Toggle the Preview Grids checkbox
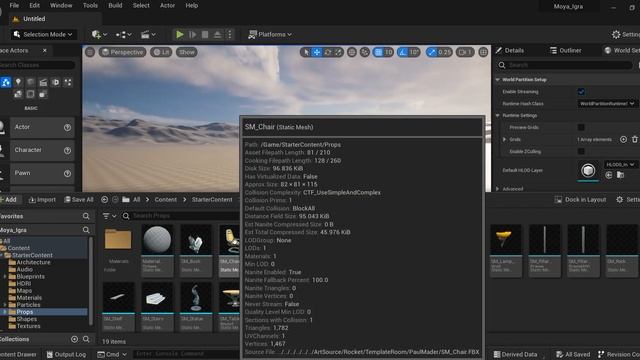 pos(581,127)
